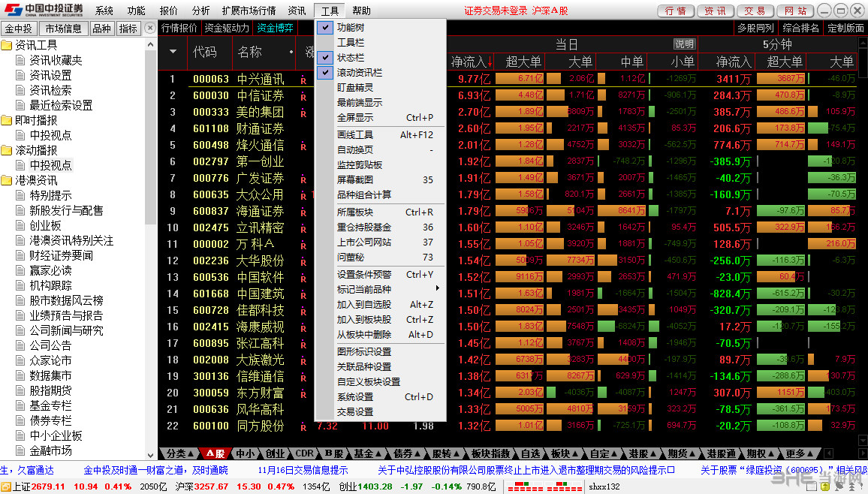Click the document icon beside 金融市场

[20, 451]
